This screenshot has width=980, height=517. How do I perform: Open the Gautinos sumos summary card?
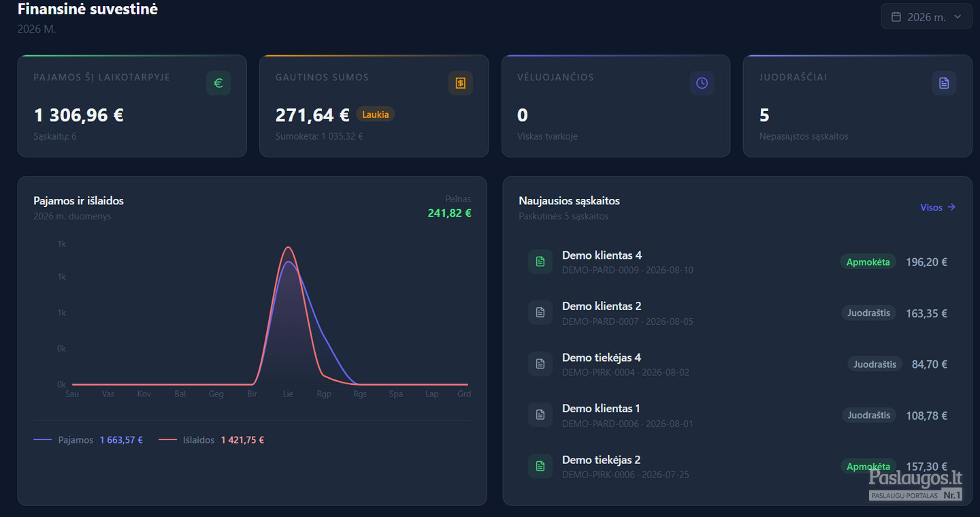coord(374,106)
